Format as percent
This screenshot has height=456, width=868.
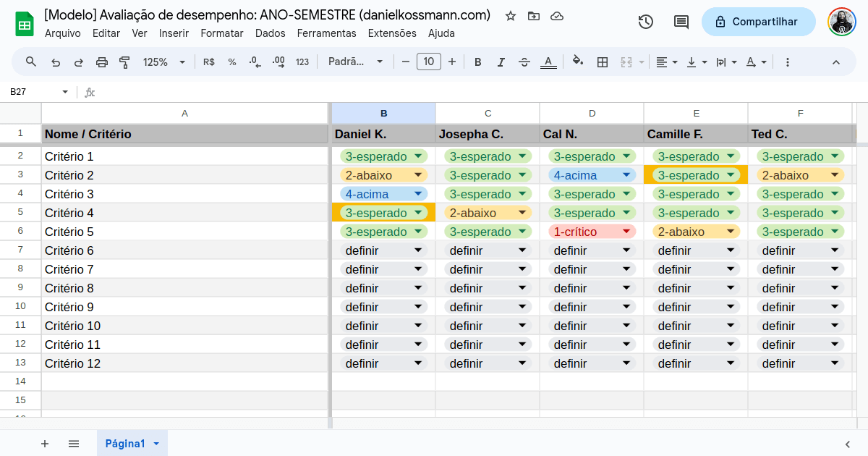[x=232, y=62]
